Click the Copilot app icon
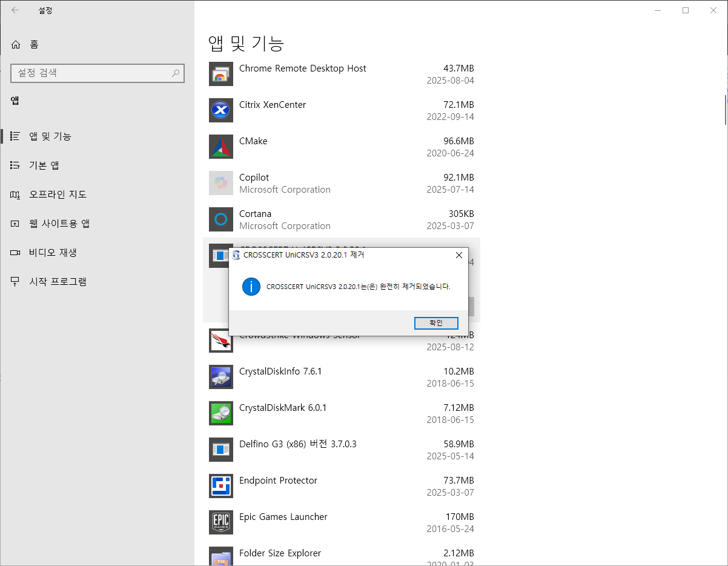 coord(220,183)
